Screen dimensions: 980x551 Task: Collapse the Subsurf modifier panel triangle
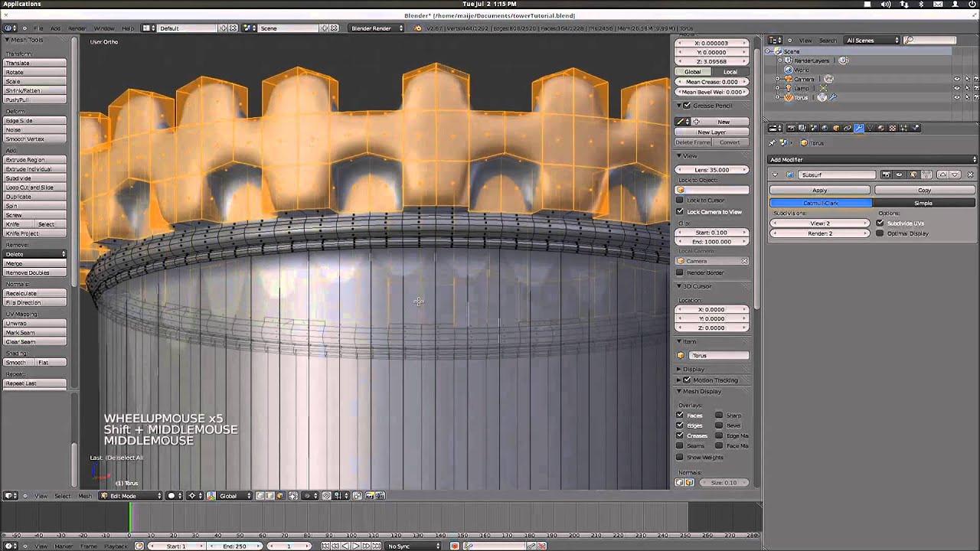[775, 174]
